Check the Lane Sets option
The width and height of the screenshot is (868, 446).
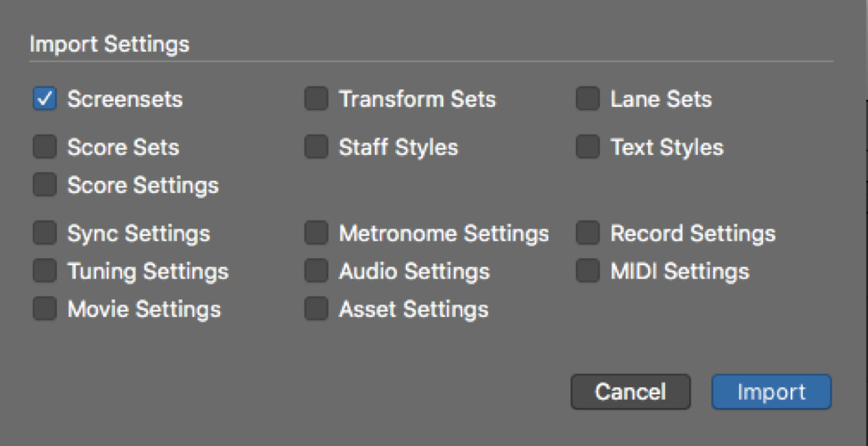tap(588, 99)
